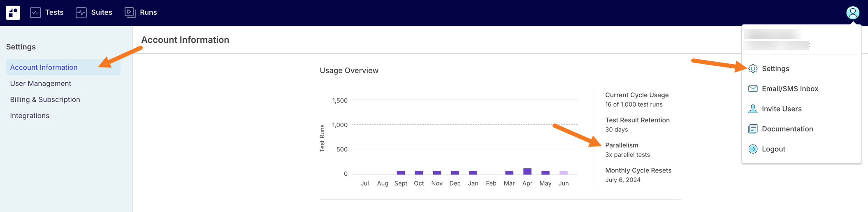Click the Settings gear icon

tap(753, 69)
